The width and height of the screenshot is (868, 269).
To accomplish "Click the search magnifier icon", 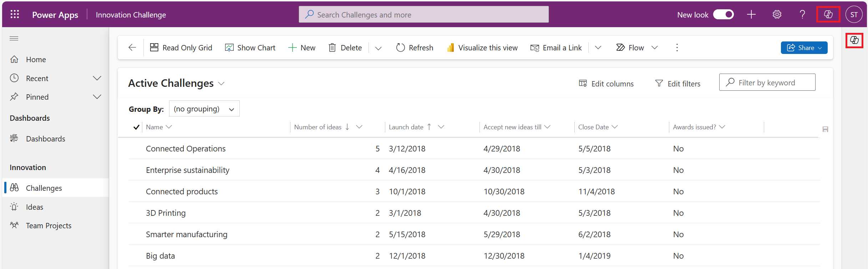I will pos(309,14).
